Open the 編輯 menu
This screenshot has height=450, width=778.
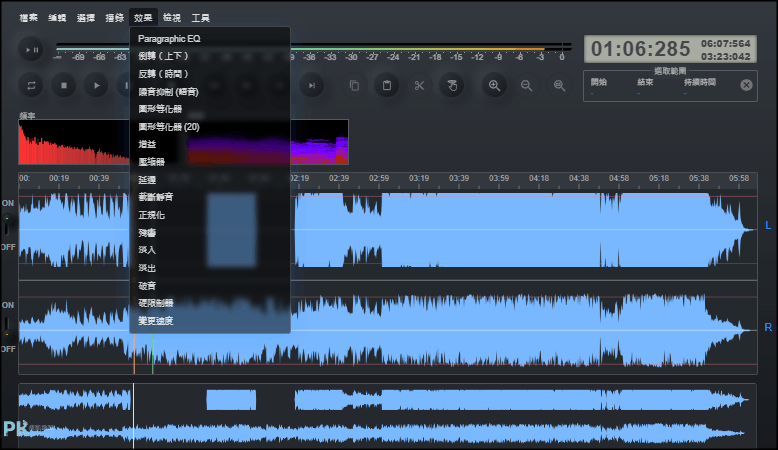click(57, 18)
